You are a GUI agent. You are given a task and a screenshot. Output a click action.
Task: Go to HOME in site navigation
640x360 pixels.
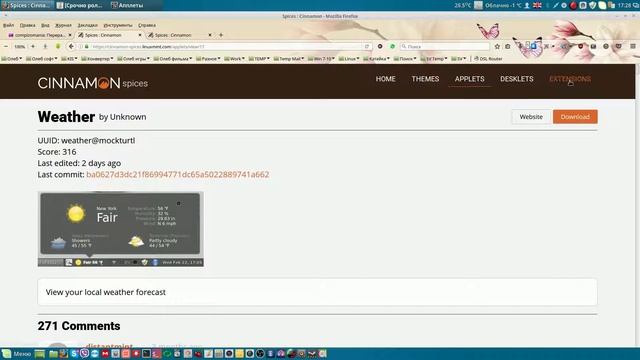(385, 79)
